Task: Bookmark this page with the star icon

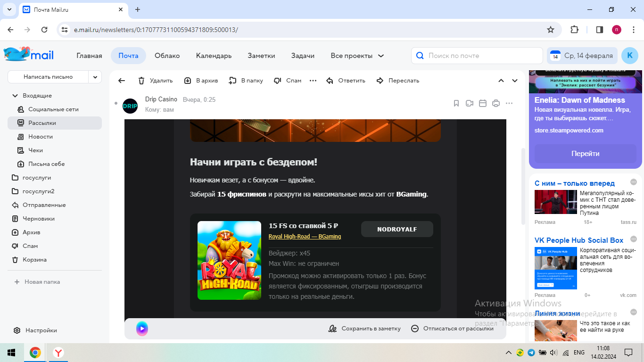Action: point(550,30)
